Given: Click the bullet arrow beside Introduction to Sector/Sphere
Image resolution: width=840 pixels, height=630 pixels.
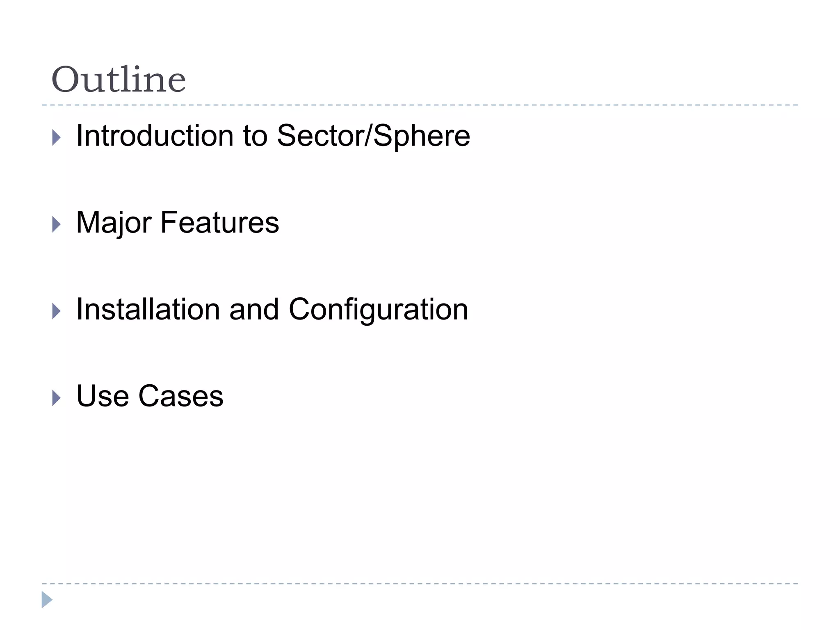Looking at the screenshot, I should [57, 137].
